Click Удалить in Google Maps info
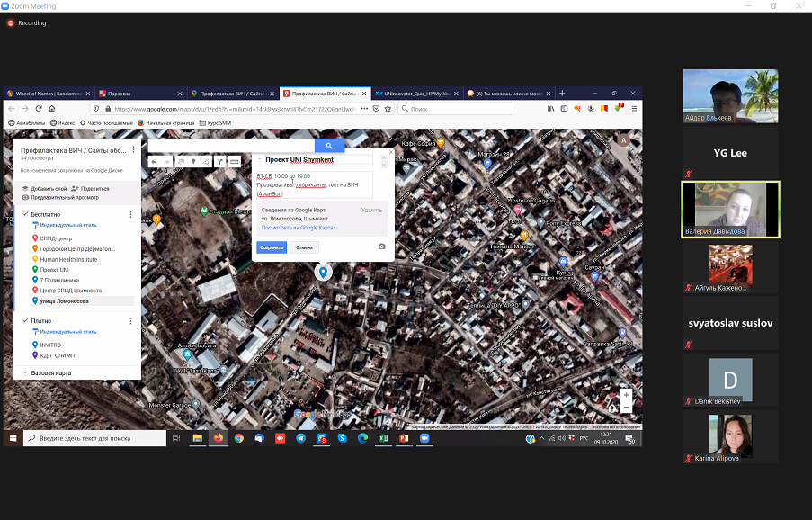The height and width of the screenshot is (520, 812). pyautogui.click(x=371, y=210)
